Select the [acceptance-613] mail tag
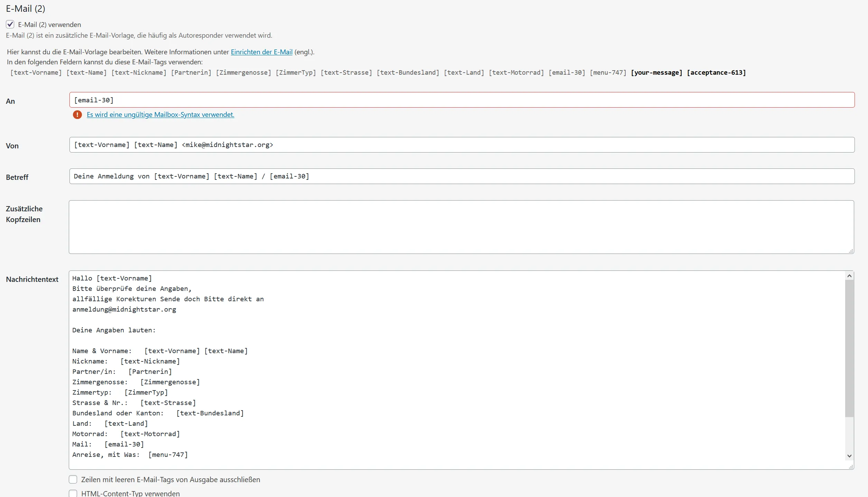This screenshot has height=497, width=868. point(716,73)
